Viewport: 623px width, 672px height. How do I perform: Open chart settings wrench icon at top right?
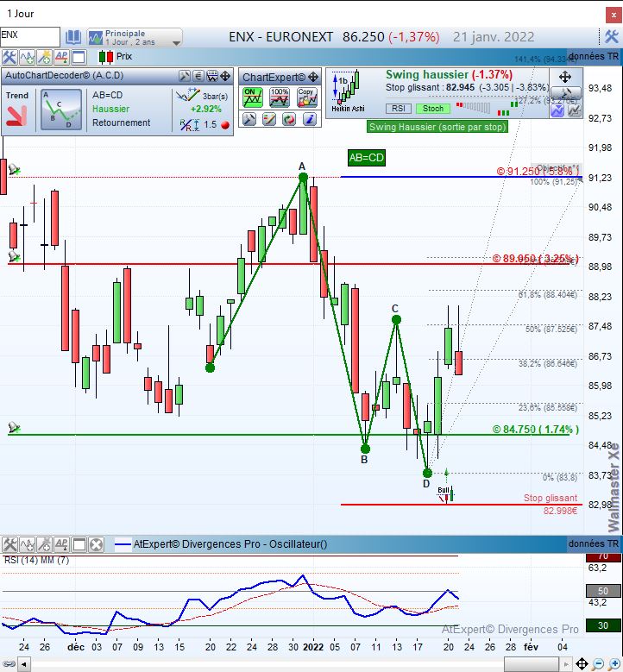click(x=612, y=37)
